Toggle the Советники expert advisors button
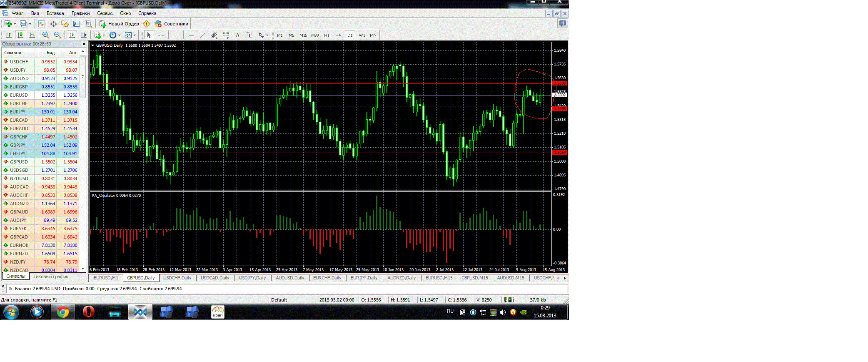868x362 pixels. (172, 24)
